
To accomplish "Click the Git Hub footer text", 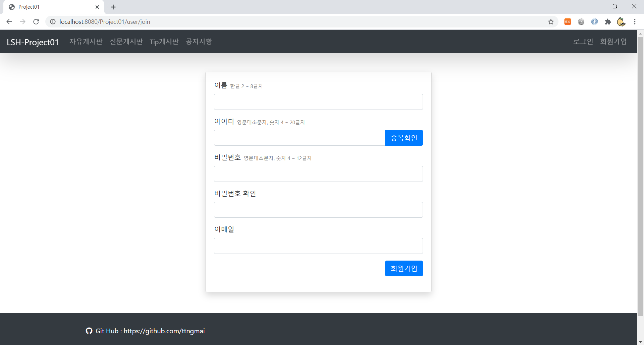I will point(150,331).
